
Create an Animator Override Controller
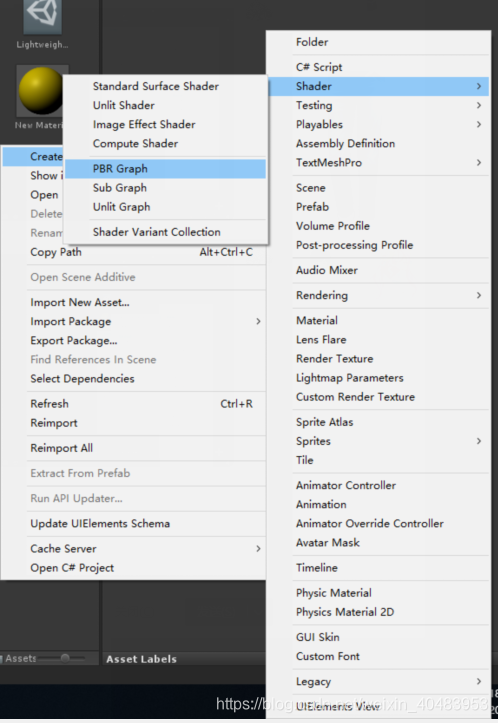point(378,524)
